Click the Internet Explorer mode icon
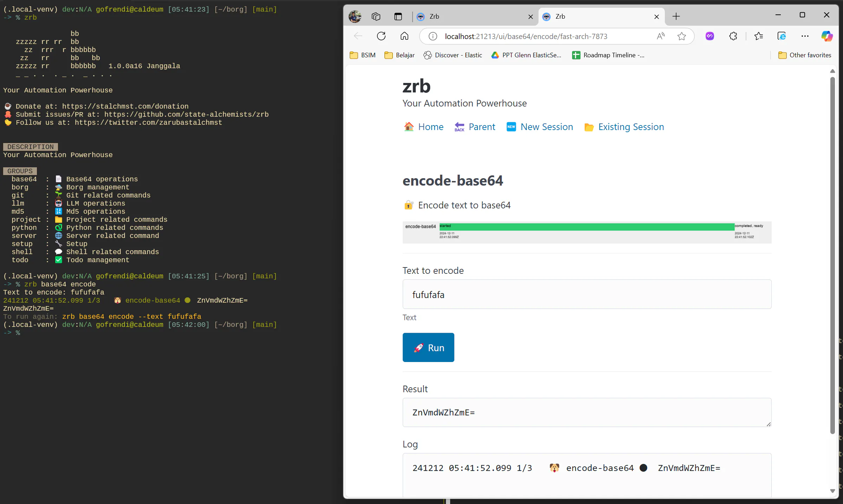The image size is (843, 504). [782, 36]
